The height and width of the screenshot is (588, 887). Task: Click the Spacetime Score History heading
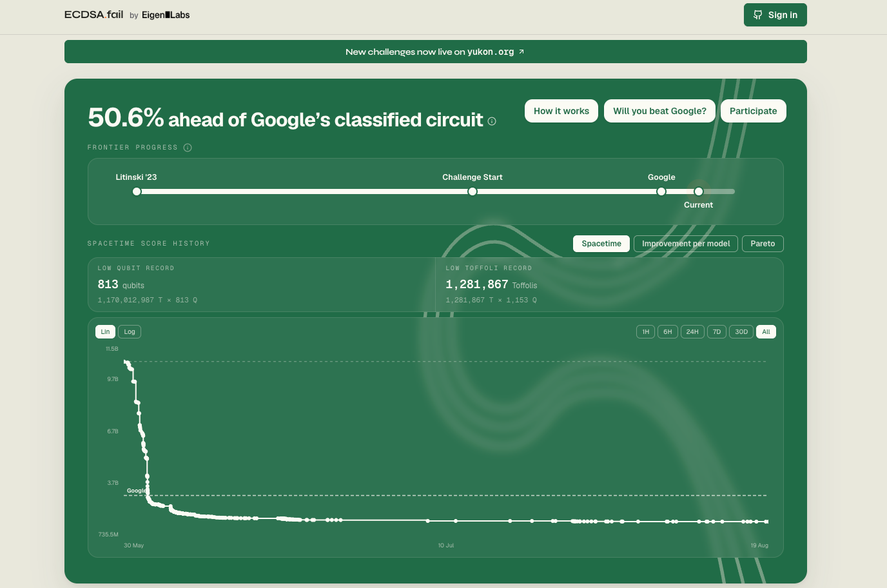coord(149,244)
